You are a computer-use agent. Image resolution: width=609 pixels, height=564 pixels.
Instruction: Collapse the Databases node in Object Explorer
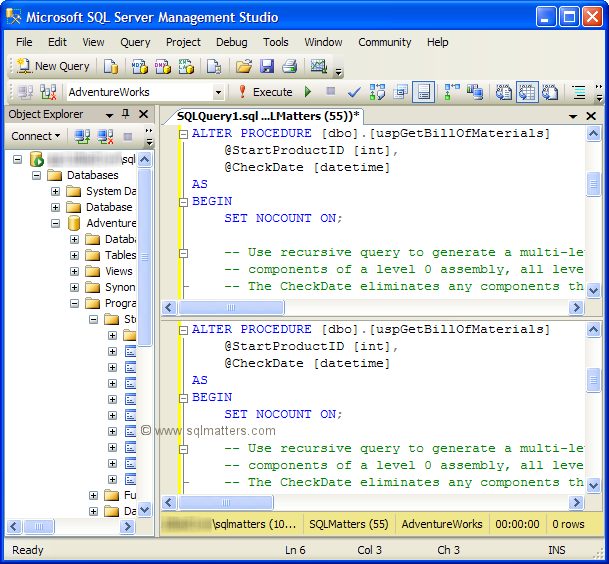[x=37, y=176]
